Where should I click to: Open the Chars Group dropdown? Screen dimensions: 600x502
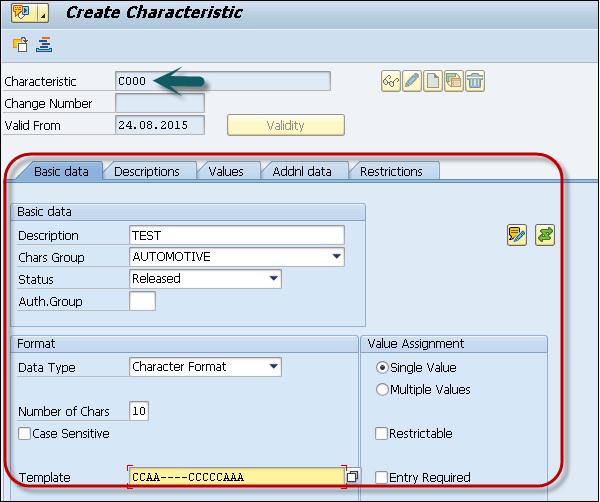pyautogui.click(x=336, y=257)
